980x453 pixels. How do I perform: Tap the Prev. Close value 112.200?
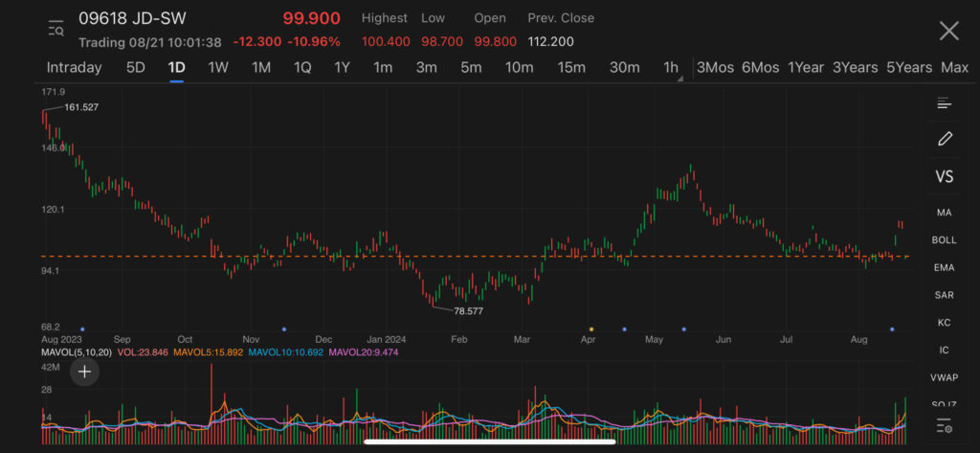(x=550, y=42)
